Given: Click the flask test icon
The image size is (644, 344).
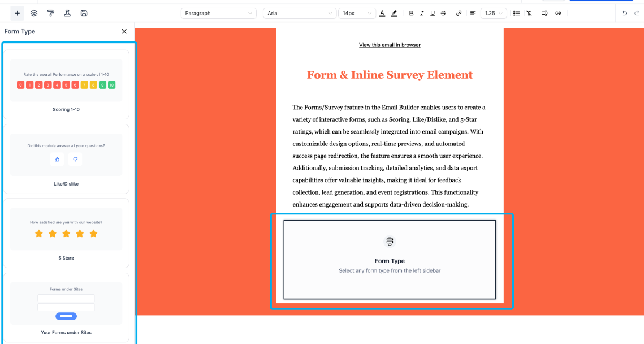Looking at the screenshot, I should click(67, 13).
